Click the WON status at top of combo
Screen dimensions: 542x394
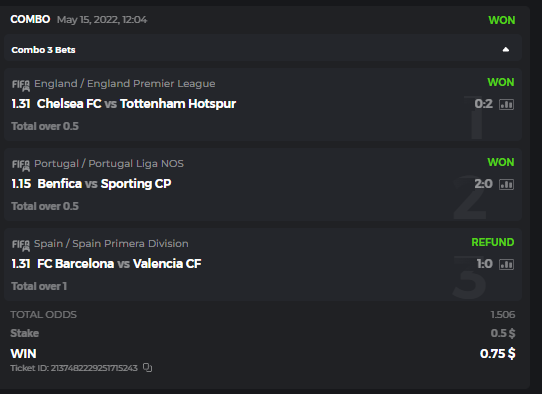pos(502,20)
